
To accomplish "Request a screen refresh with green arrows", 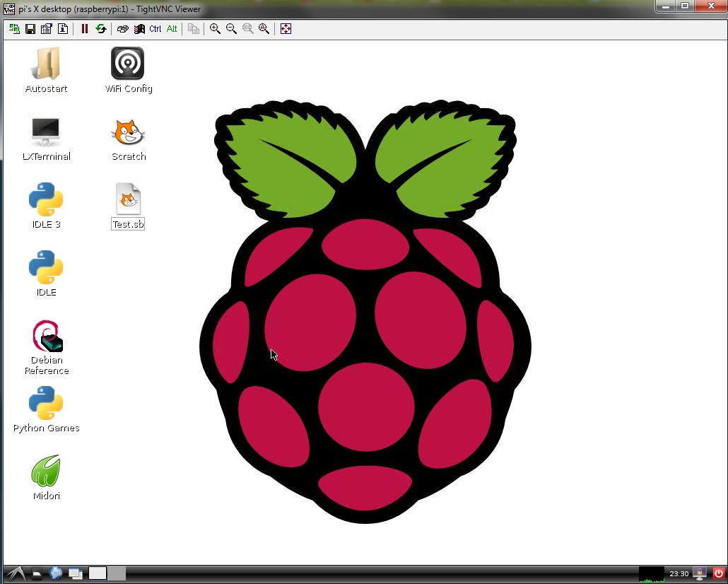I will 101,29.
